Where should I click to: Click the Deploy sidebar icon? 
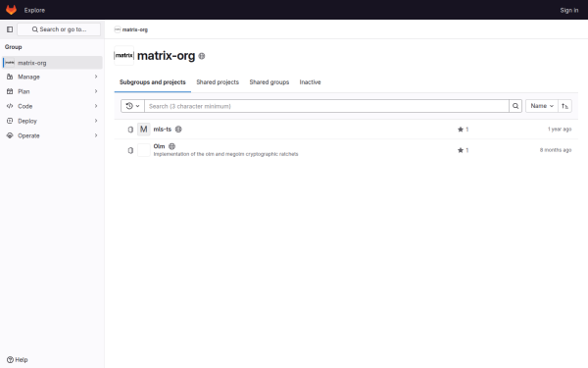coord(10,121)
